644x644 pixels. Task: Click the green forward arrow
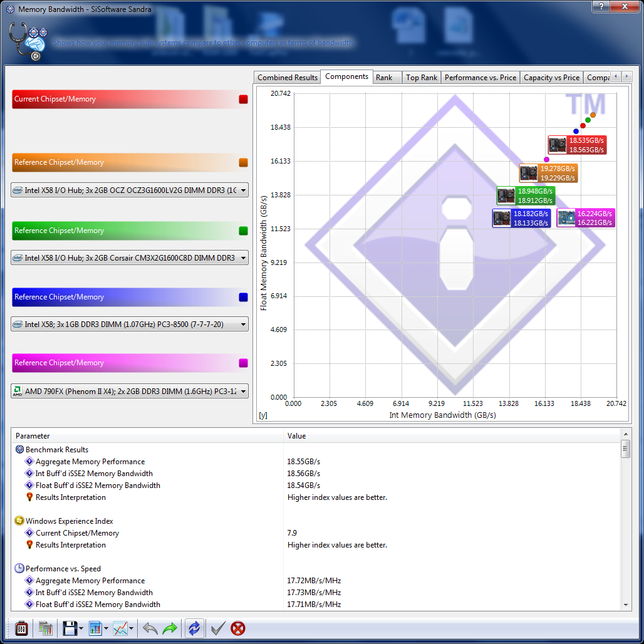point(170,628)
